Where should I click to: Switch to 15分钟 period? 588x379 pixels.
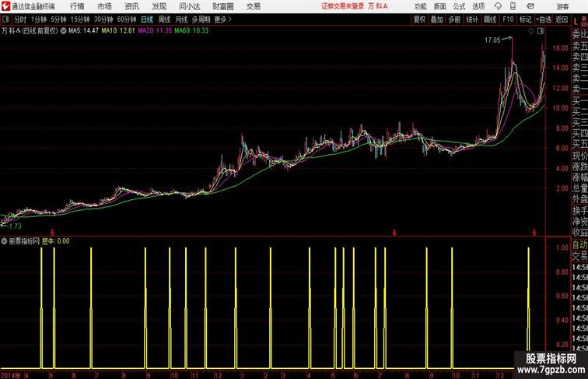point(80,19)
